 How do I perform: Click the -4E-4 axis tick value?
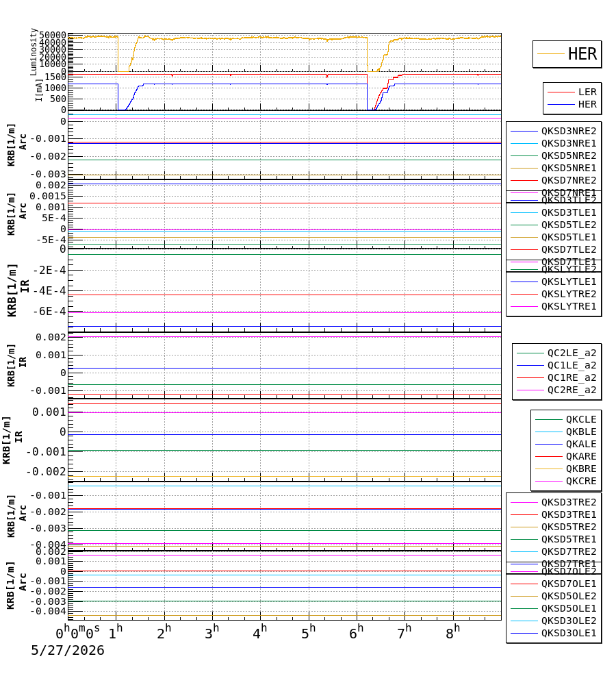tap(50, 291)
